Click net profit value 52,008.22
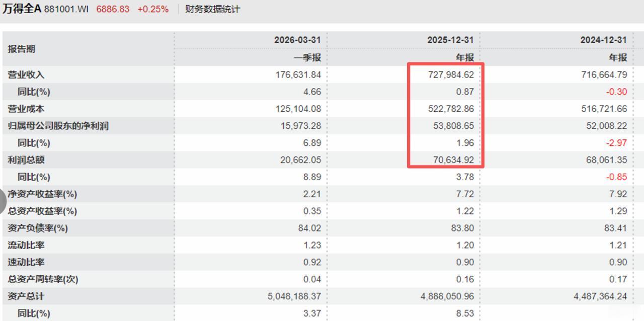The height and width of the screenshot is (321, 644). 607,126
